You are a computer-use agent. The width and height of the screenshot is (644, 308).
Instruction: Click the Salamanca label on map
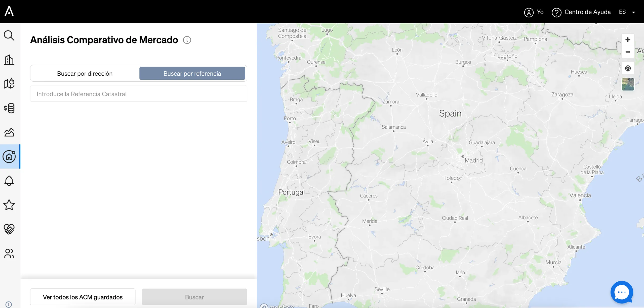tap(394, 127)
